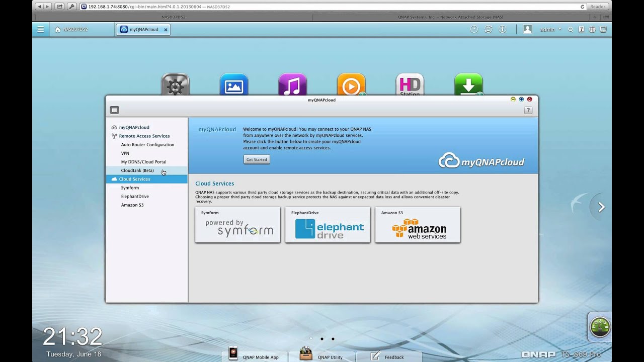Screen dimensions: 644x362
Task: Open the QNAP Mobile App link
Action: (255, 356)
